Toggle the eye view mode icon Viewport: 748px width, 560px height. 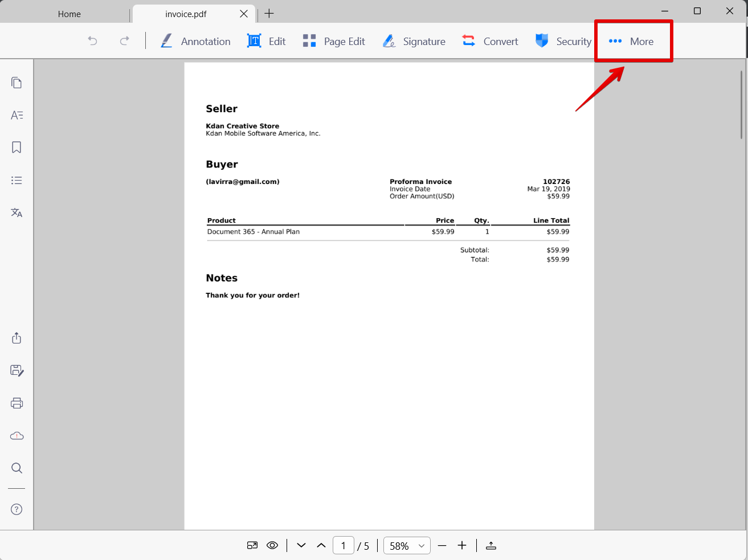tap(272, 545)
